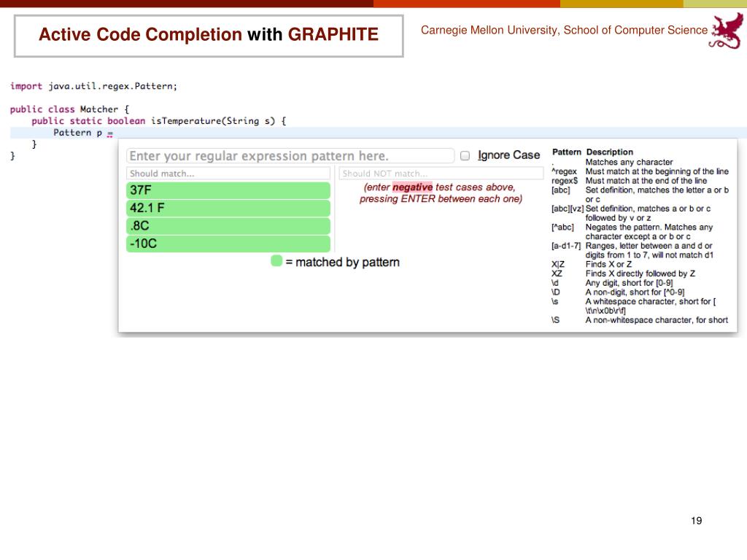Screen dimensions: 747x560
Task: Click the '[a-d1-7]' ranges reference entry
Action: [x=632, y=250]
